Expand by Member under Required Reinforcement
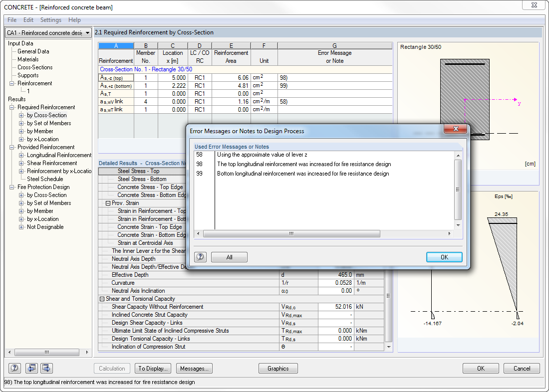 (x=21, y=131)
